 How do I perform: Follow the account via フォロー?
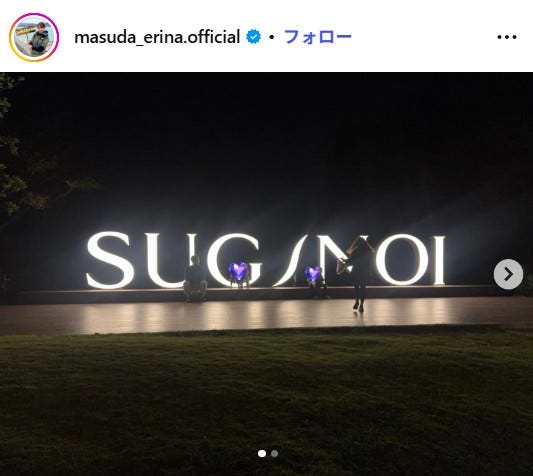(317, 37)
